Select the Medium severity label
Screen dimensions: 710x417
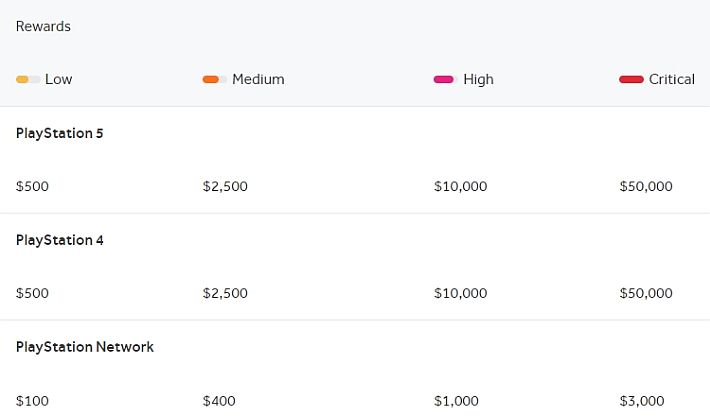(x=258, y=79)
